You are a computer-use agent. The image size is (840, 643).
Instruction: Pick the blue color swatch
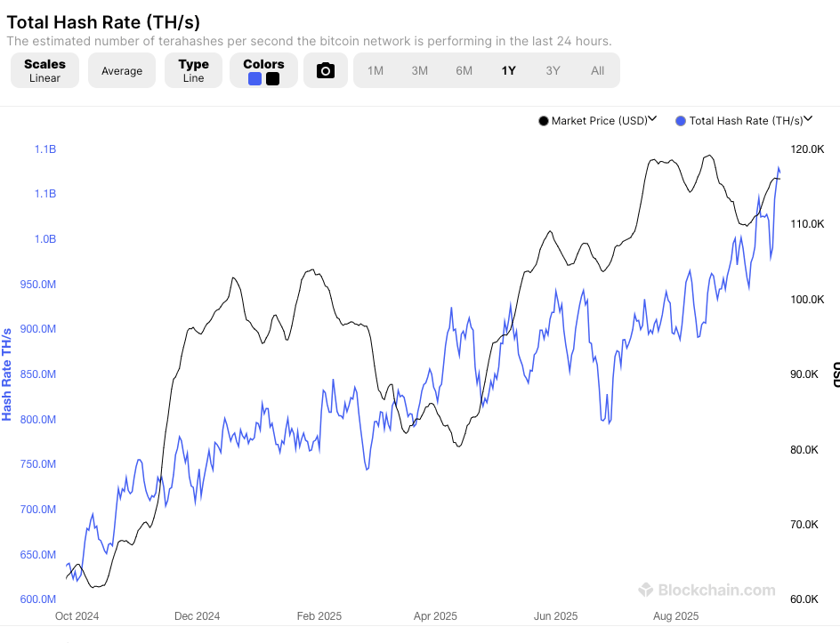tap(255, 78)
